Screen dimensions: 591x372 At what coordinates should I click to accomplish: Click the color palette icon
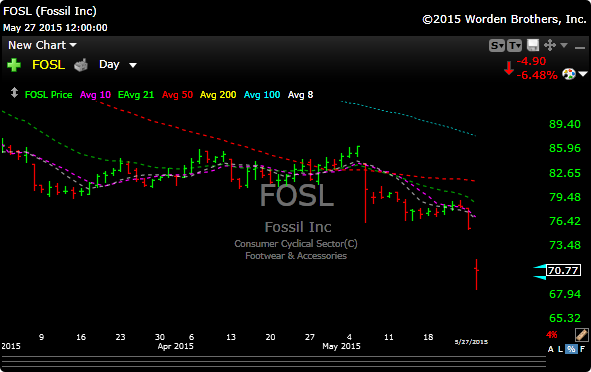569,74
